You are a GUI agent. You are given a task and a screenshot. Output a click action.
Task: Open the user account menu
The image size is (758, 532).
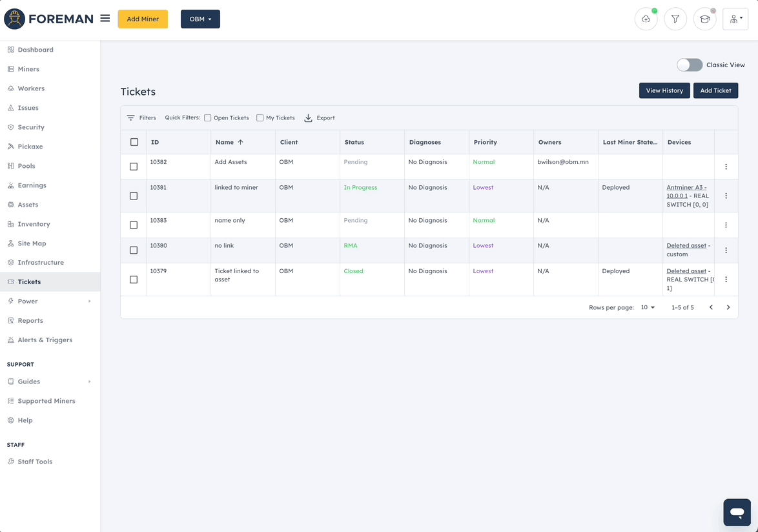[x=736, y=19]
